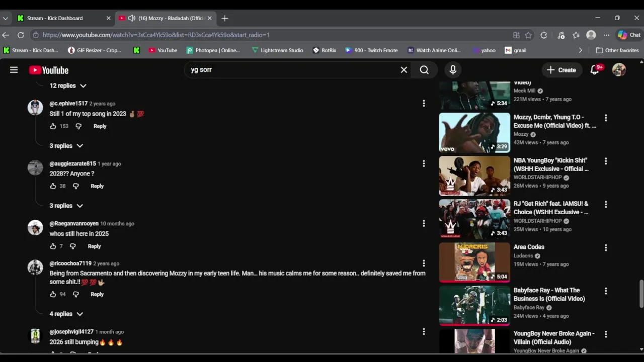Dislike the comment by @auggiezarate815
The width and height of the screenshot is (644, 362).
tap(75, 186)
